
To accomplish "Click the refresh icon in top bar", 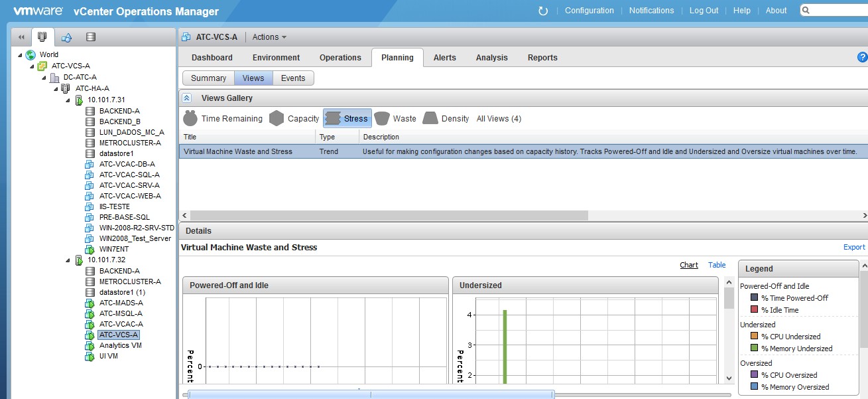I will [543, 11].
